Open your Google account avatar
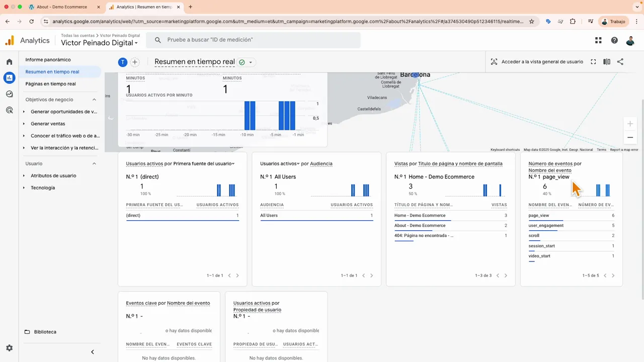Screen dimensions: 644x362 pos(630,41)
